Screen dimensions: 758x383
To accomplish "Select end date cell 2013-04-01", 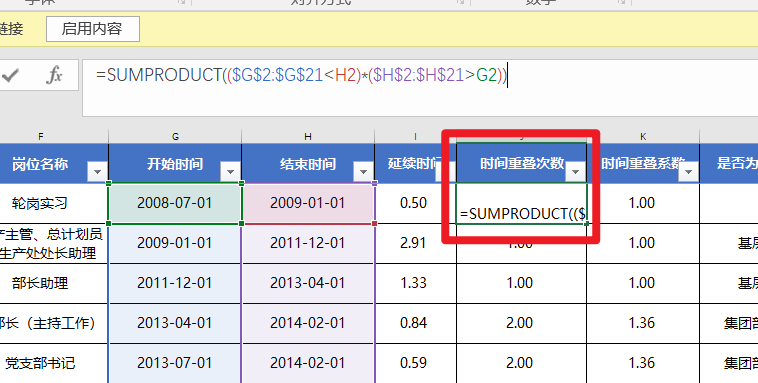I will click(308, 283).
